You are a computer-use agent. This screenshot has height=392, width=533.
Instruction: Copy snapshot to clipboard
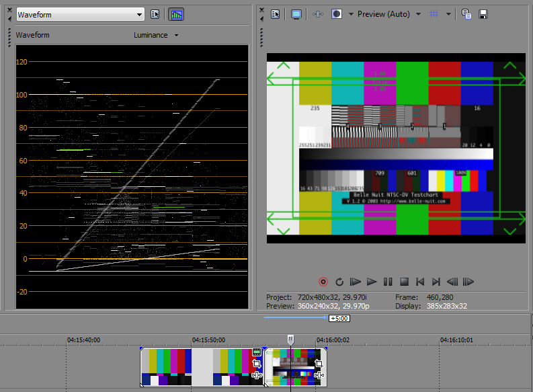(466, 14)
